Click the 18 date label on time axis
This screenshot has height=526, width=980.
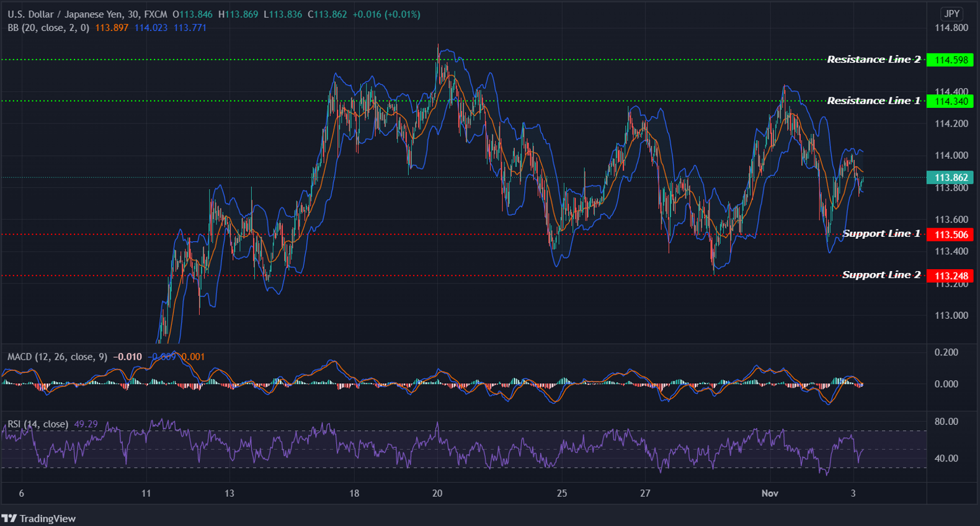354,493
